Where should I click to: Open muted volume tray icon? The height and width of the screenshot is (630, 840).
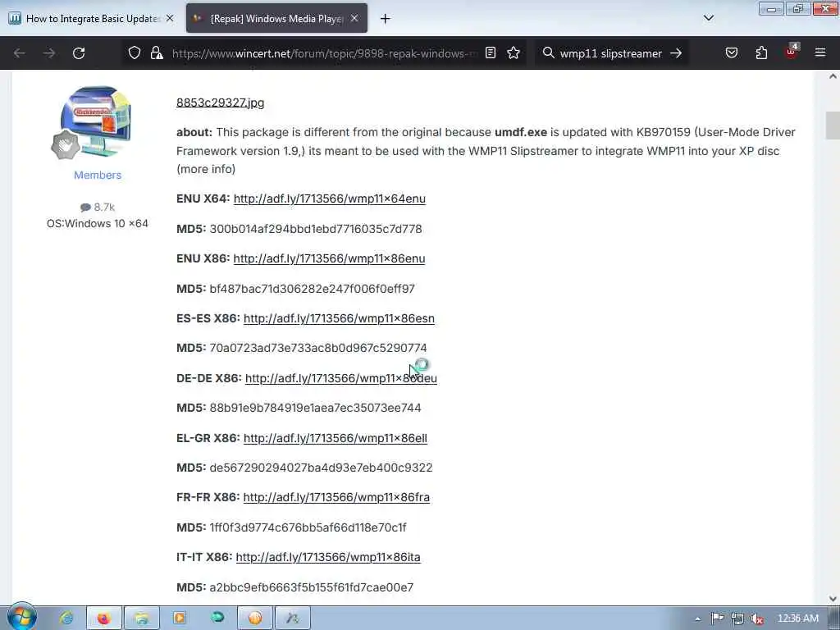[757, 619]
